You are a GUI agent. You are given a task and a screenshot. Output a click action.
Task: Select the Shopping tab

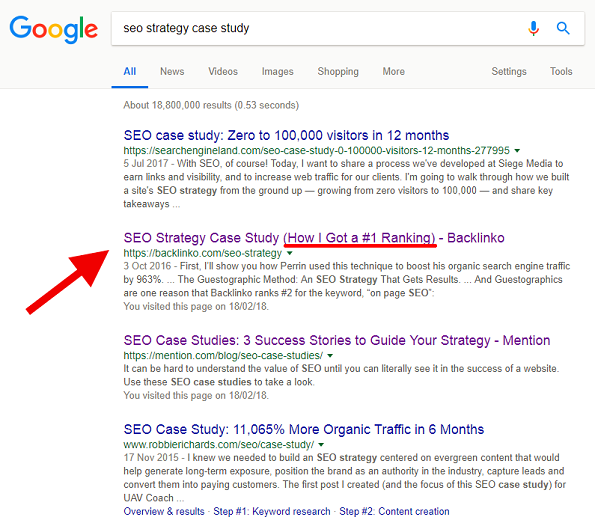pos(338,71)
